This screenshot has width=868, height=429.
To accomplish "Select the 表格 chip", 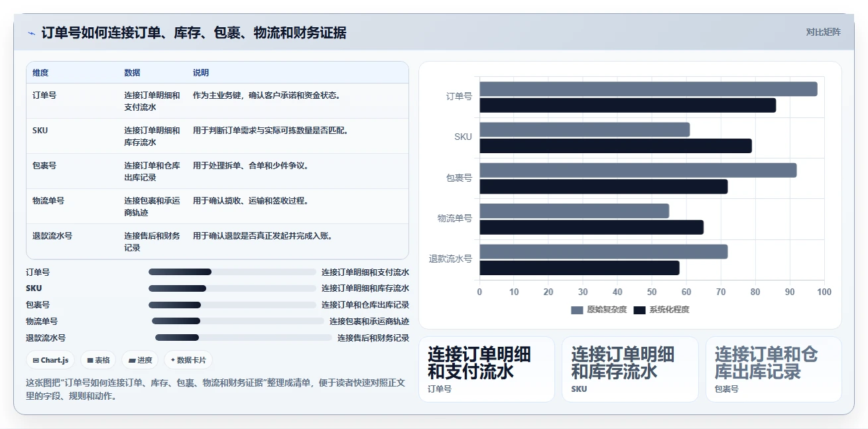I will coord(98,360).
